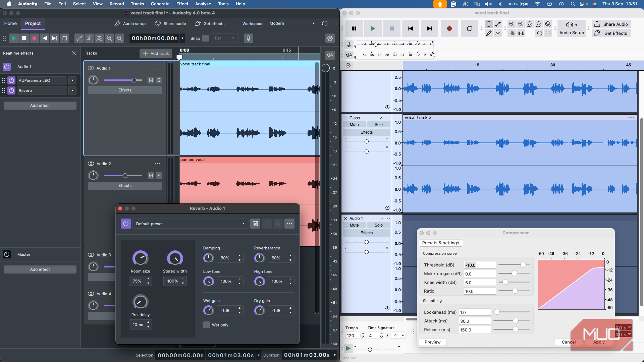Screen dimensions: 644x362
Task: Open the Reverb effect dropdown arrow in list
Action: pos(72,90)
